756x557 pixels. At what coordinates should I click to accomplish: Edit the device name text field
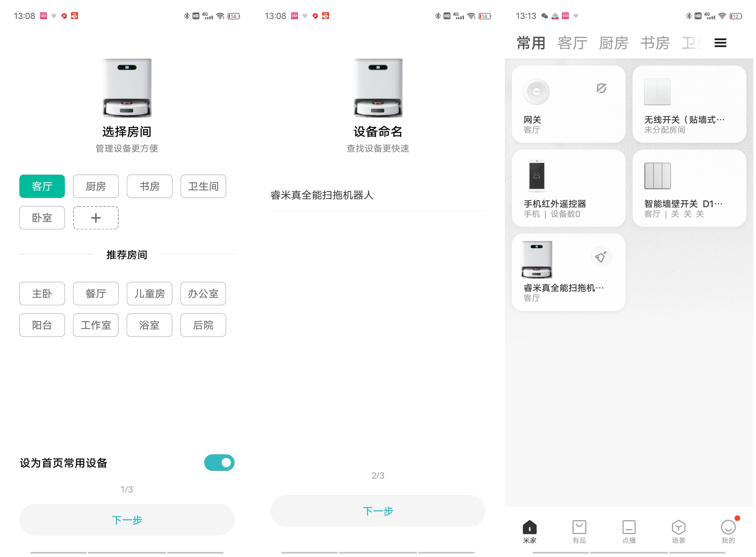pyautogui.click(x=377, y=195)
